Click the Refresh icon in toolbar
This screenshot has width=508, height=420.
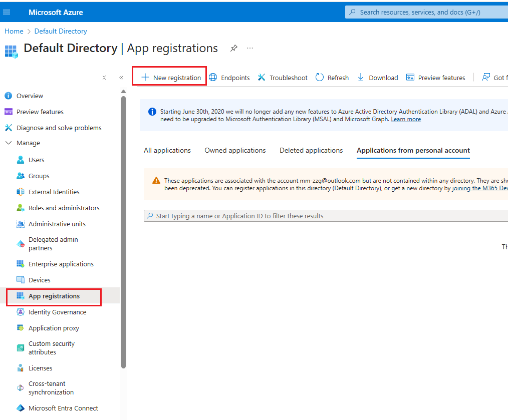click(320, 78)
